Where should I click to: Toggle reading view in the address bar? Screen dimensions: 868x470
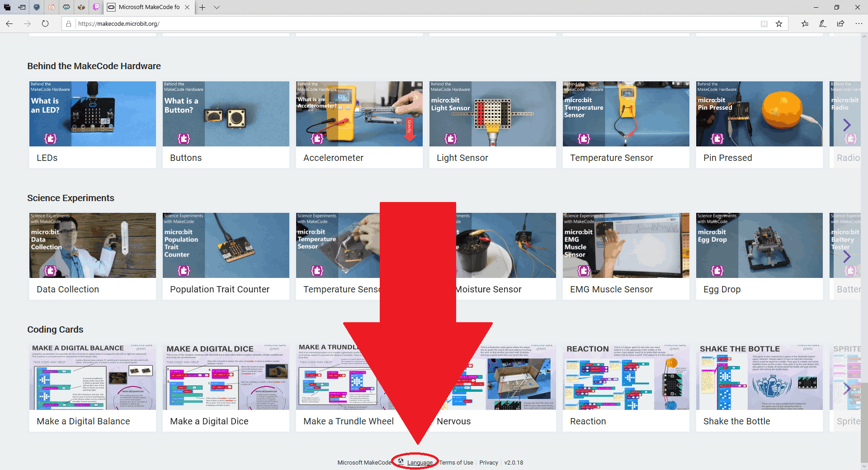click(764, 23)
